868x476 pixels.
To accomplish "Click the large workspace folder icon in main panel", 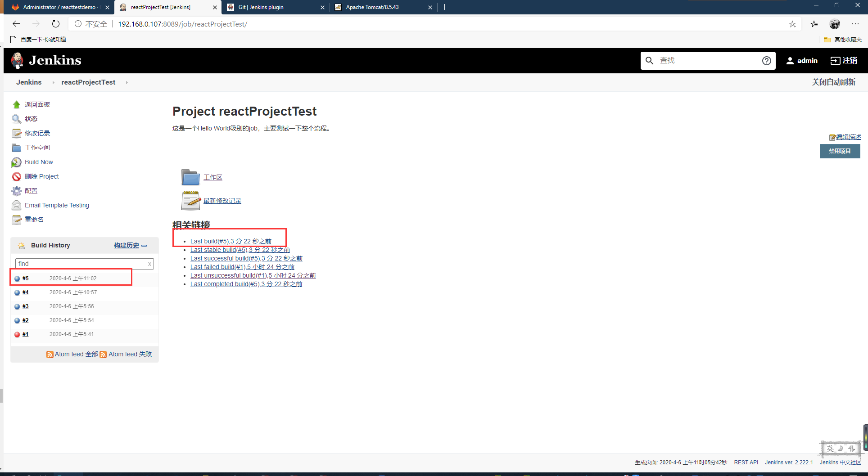I will [190, 177].
